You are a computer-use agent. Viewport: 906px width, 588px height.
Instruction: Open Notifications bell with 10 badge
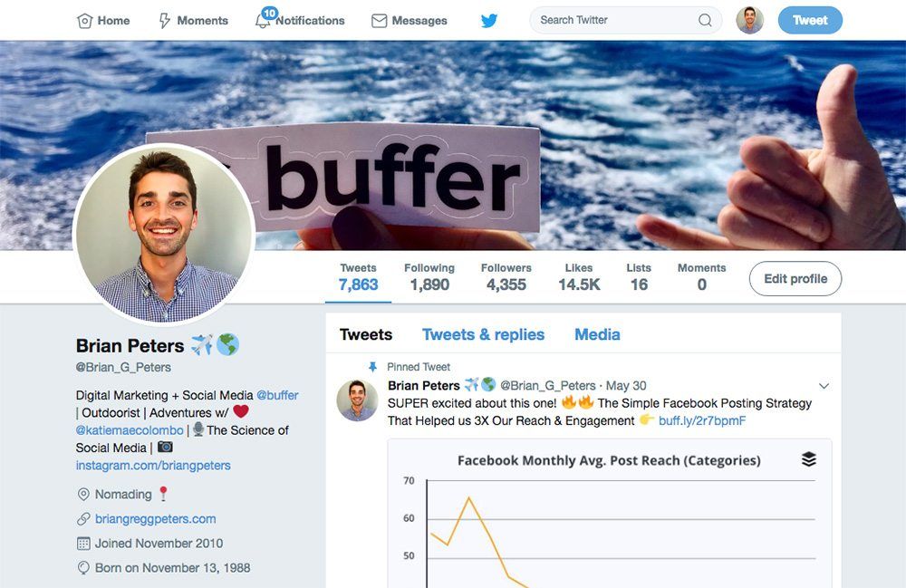pyautogui.click(x=264, y=18)
